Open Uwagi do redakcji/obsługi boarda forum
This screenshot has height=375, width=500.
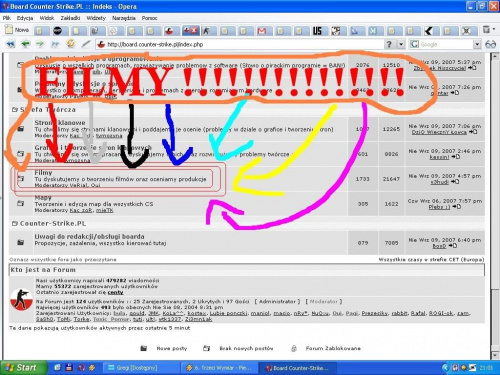[x=89, y=236]
